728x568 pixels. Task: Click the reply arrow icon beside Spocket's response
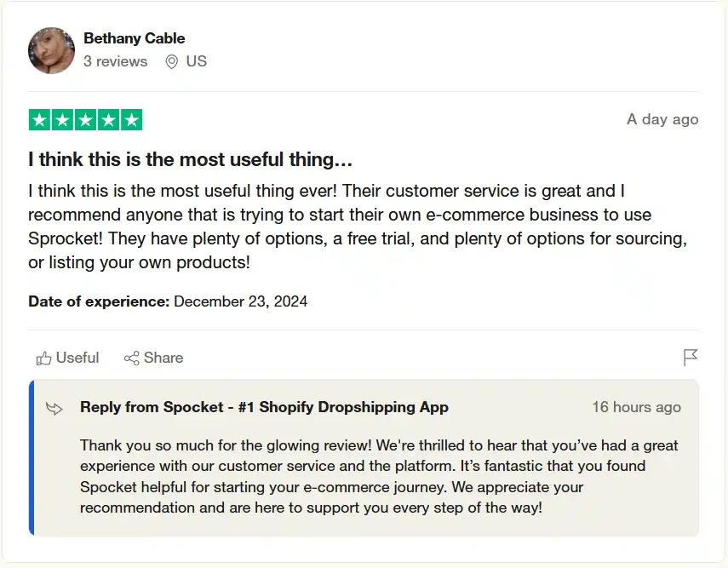point(54,408)
